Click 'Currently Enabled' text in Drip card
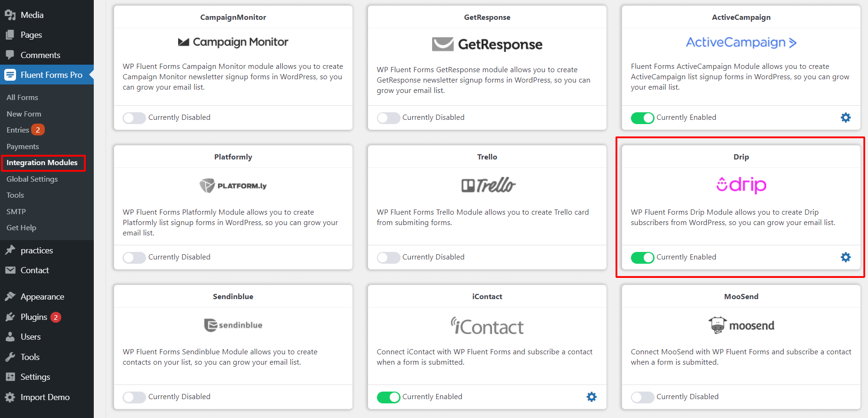 686,257
